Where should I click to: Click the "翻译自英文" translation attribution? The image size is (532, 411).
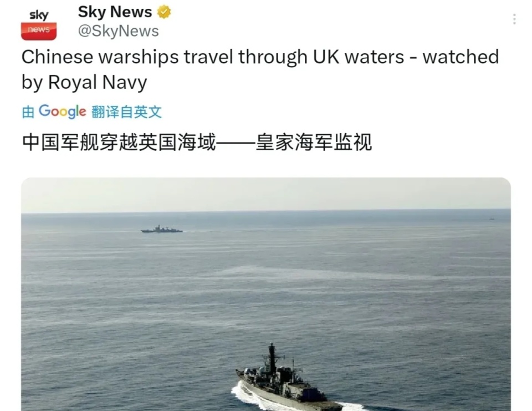pyautogui.click(x=126, y=112)
